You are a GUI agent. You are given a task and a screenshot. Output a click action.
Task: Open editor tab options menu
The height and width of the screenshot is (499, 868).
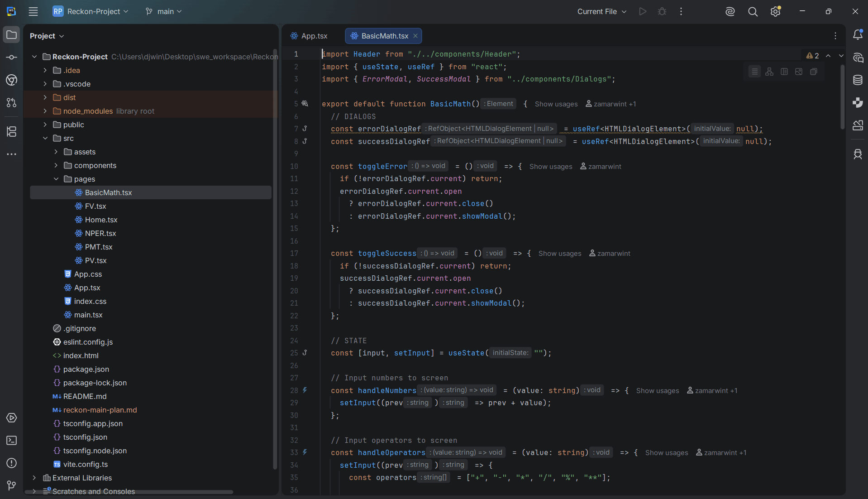point(835,36)
